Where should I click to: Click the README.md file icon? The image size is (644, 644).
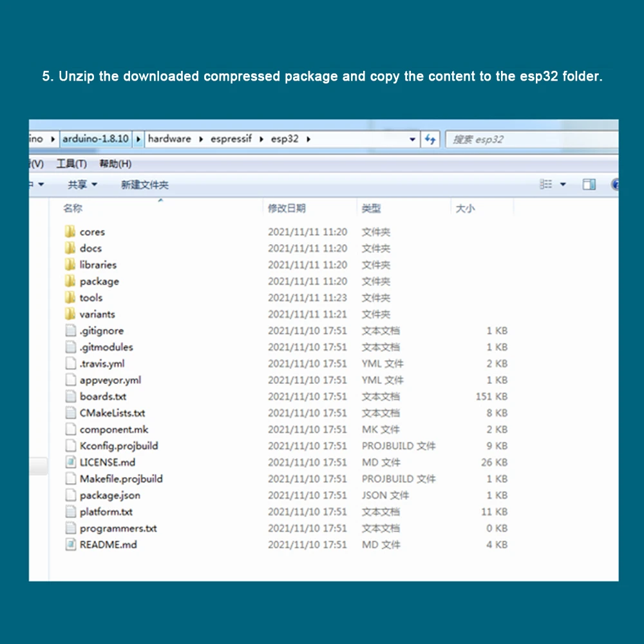point(71,544)
